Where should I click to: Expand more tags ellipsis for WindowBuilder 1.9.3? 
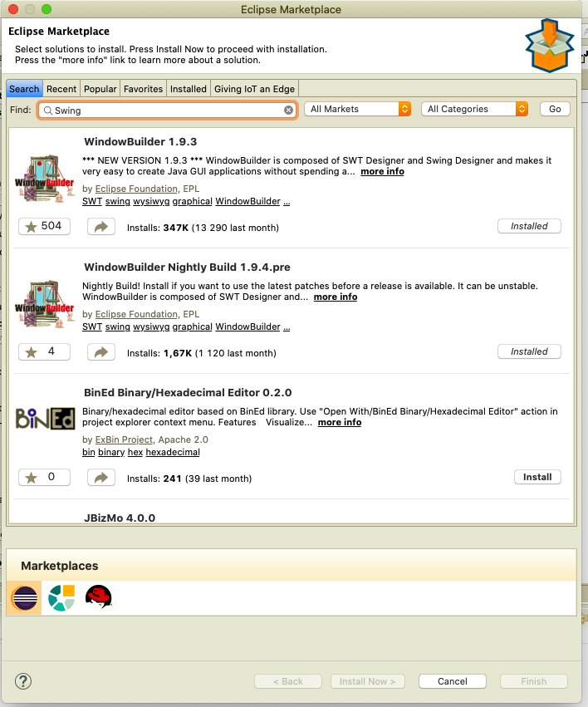coord(287,202)
